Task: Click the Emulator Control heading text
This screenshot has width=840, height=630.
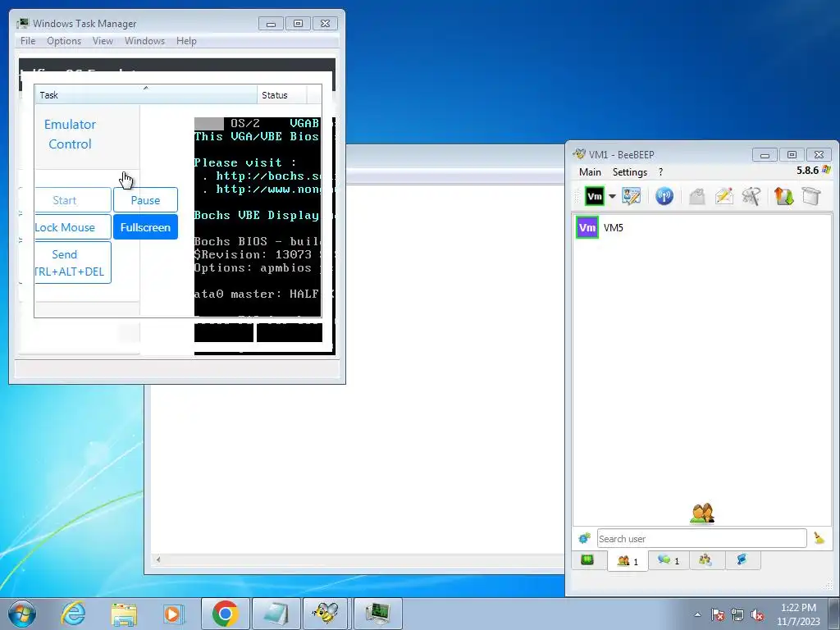Action: 71,134
